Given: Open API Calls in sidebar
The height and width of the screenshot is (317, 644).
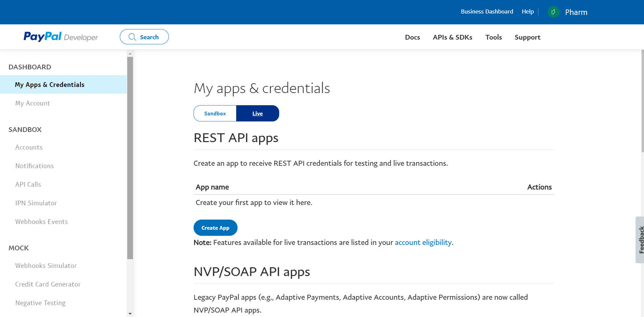Looking at the screenshot, I should [28, 184].
